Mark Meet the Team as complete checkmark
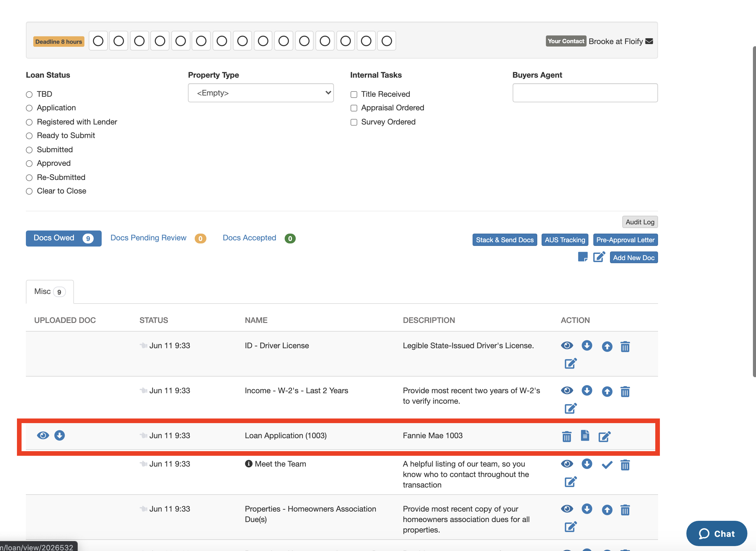The image size is (756, 551). [x=607, y=465]
